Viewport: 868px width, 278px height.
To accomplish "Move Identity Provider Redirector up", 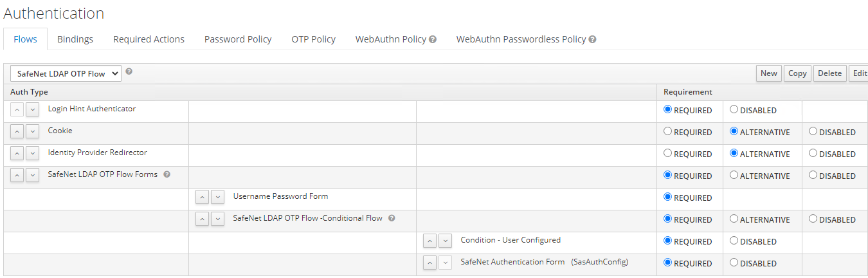I will coord(17,154).
